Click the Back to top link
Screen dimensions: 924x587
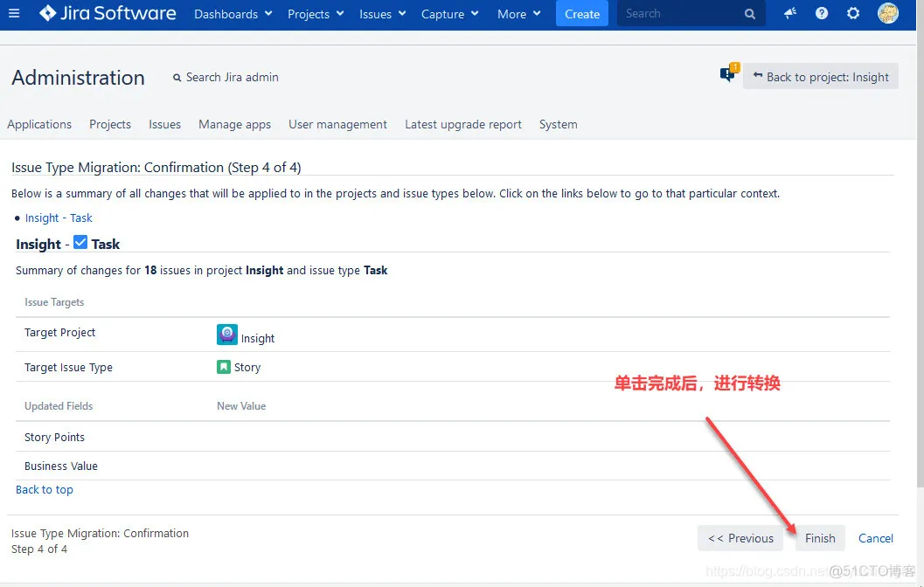(x=45, y=489)
